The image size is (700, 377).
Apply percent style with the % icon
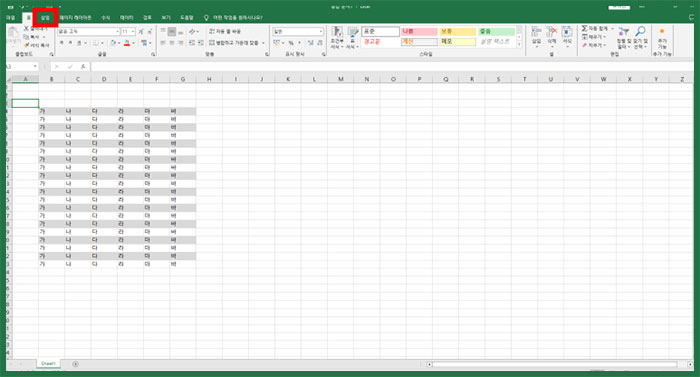point(291,43)
